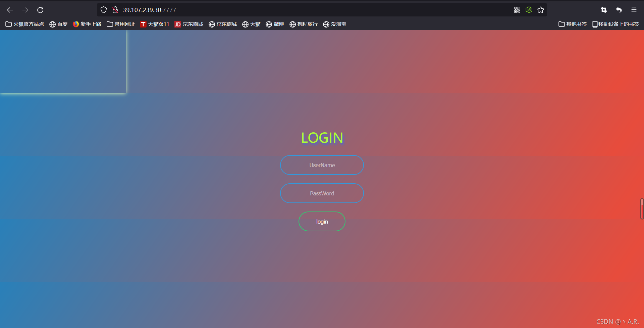
Task: Open the Firefox hamburger menu
Action: [x=634, y=10]
